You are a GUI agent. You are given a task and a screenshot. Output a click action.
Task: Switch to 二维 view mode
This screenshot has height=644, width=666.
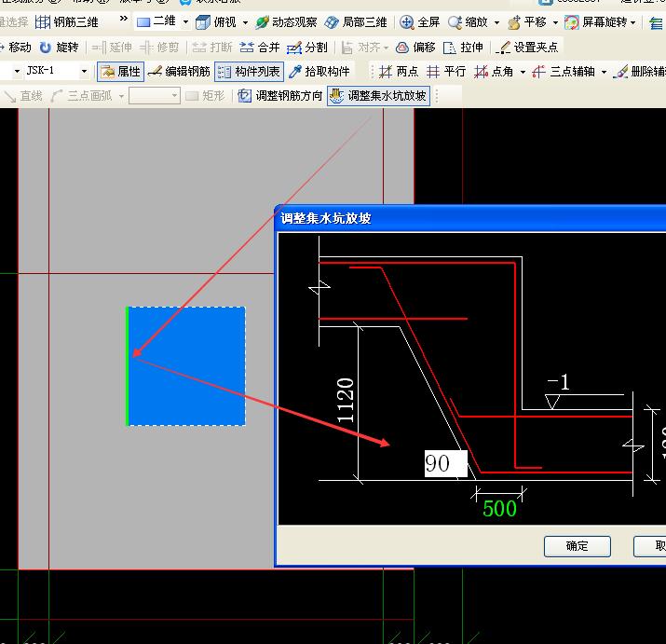click(156, 21)
